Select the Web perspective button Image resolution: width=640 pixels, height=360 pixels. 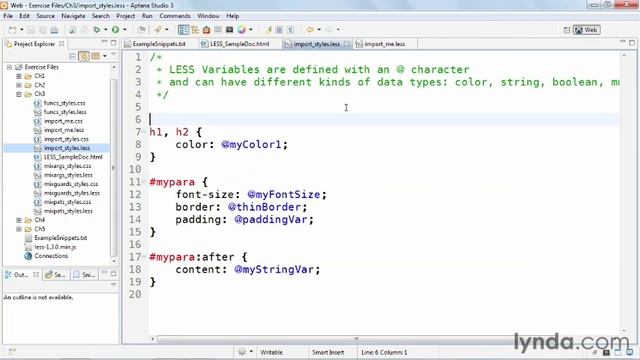[587, 30]
